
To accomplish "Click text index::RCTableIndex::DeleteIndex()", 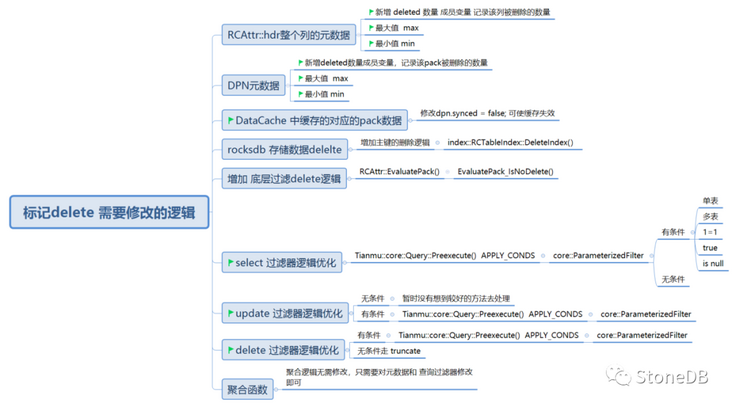I will [x=510, y=143].
